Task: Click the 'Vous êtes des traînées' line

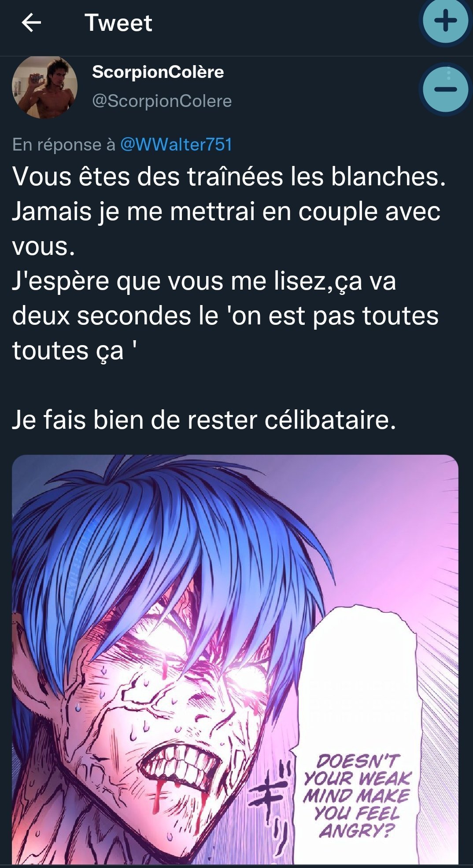Action: click(x=229, y=177)
